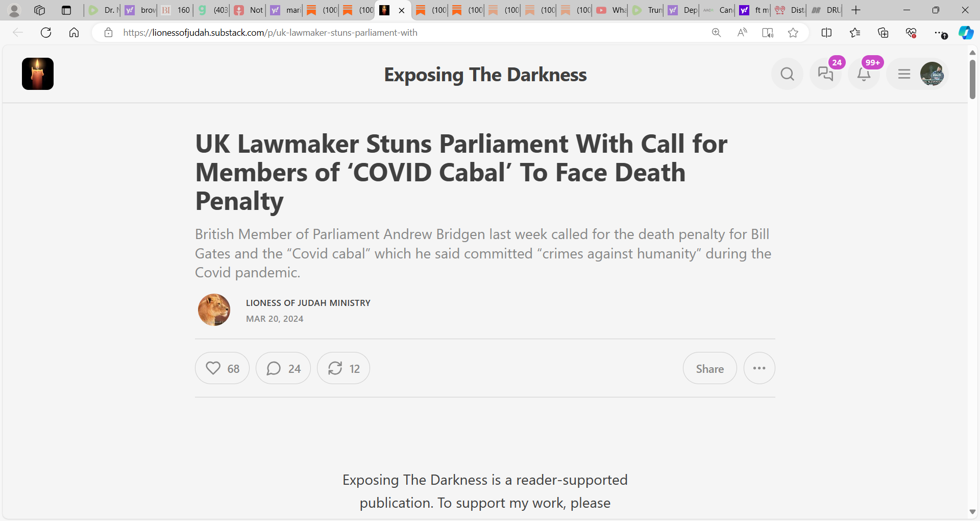Open comments button showing 24
980x521 pixels.
283,368
